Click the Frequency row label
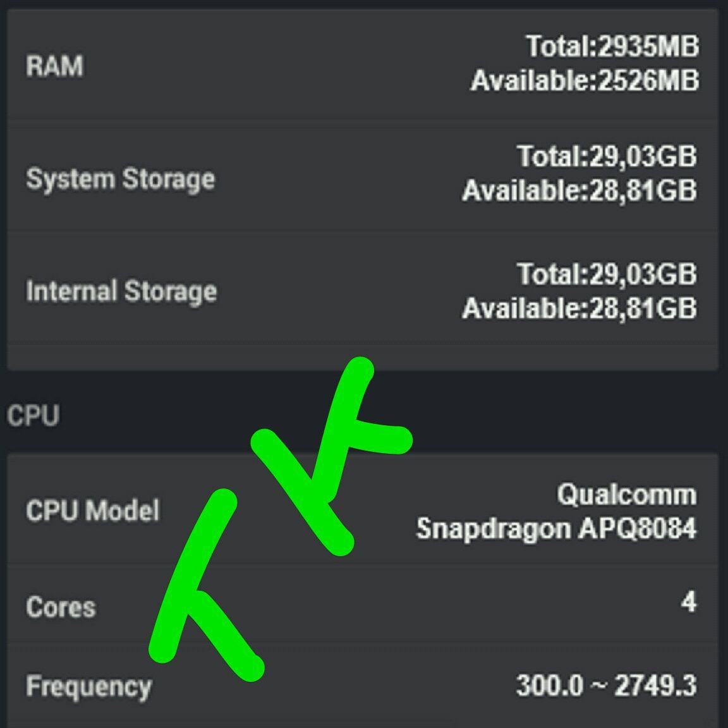 tap(88, 686)
